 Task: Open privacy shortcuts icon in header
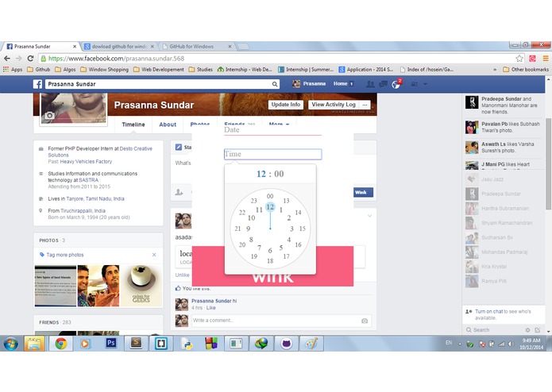tap(415, 84)
